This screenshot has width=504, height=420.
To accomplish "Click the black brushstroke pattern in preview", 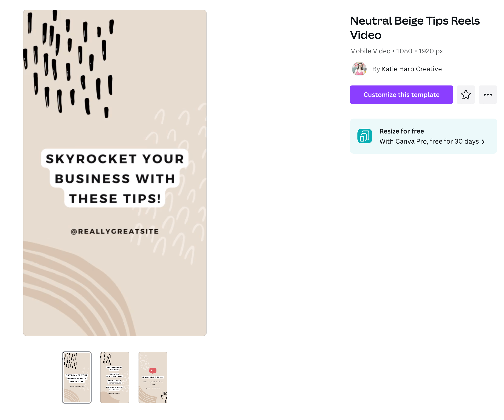I will (x=68, y=64).
